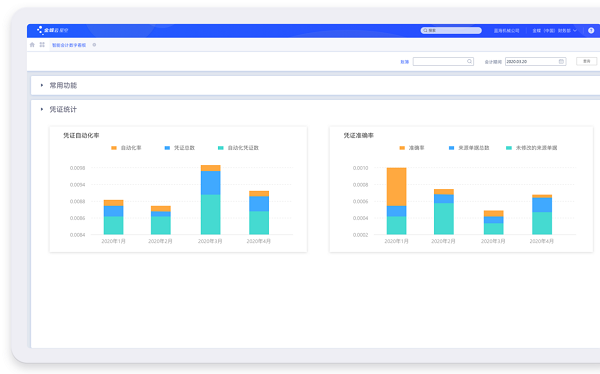Click the 凭证总数 legend label
Viewport: 600px width, 374px height.
[x=184, y=148]
